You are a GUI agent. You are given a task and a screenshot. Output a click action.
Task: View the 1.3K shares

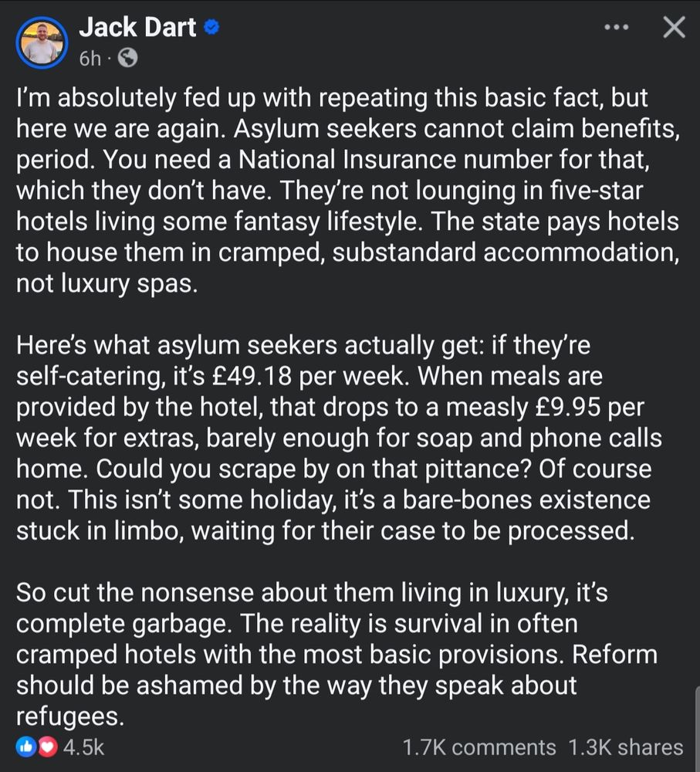[x=626, y=747]
